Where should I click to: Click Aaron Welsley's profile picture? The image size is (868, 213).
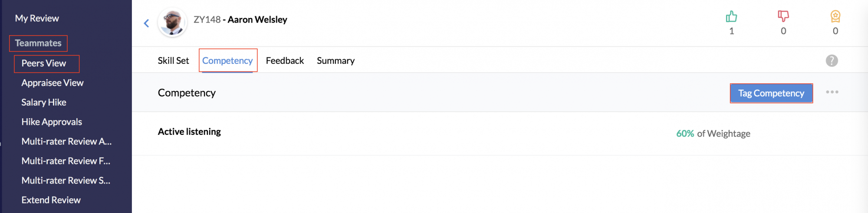(x=172, y=22)
